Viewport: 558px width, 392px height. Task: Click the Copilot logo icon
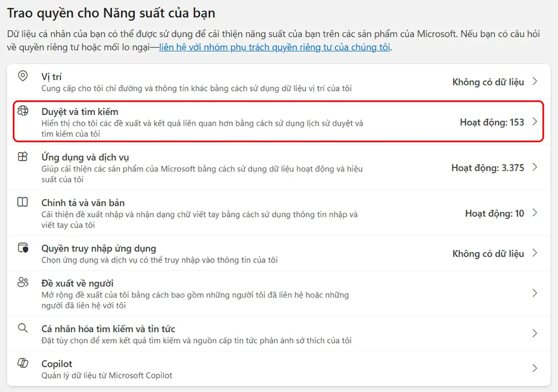23,363
